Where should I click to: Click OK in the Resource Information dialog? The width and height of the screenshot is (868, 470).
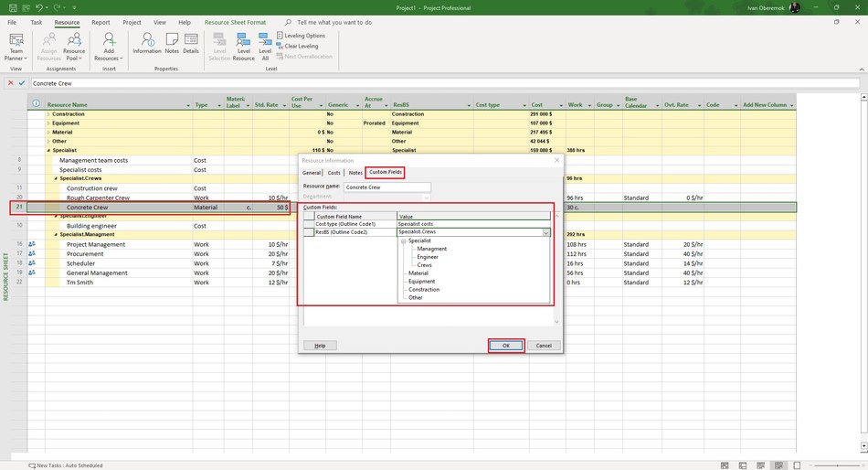pos(506,346)
